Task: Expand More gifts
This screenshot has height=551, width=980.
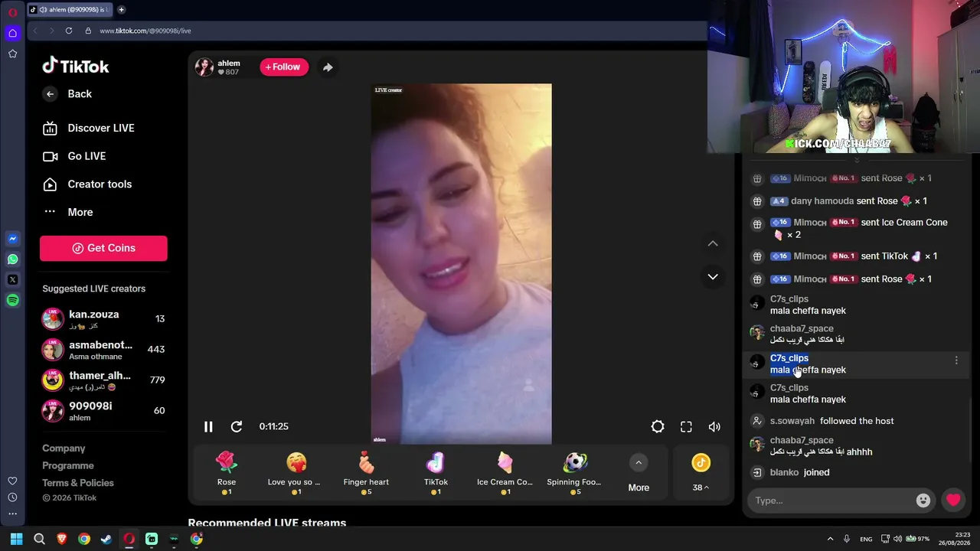Action: 639,472
